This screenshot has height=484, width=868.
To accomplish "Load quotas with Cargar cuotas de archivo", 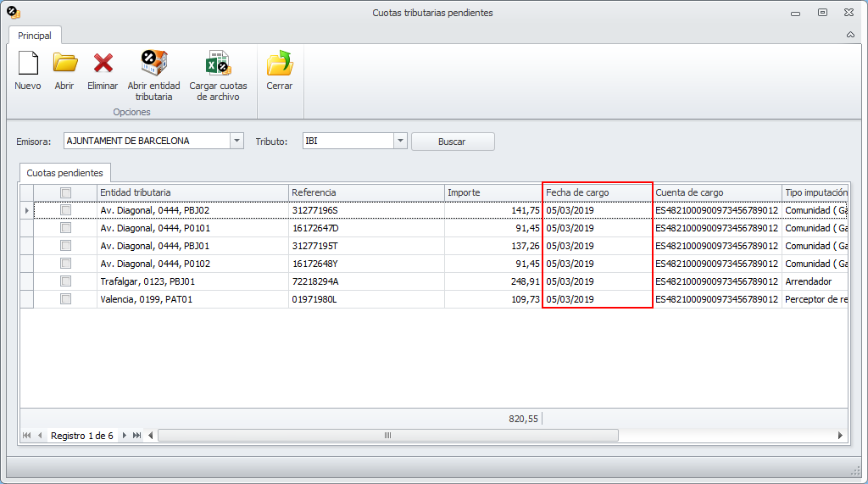I will (218, 64).
